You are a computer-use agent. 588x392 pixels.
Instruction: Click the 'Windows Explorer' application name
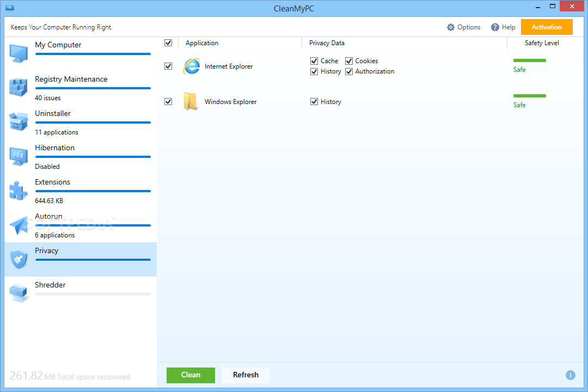click(231, 102)
